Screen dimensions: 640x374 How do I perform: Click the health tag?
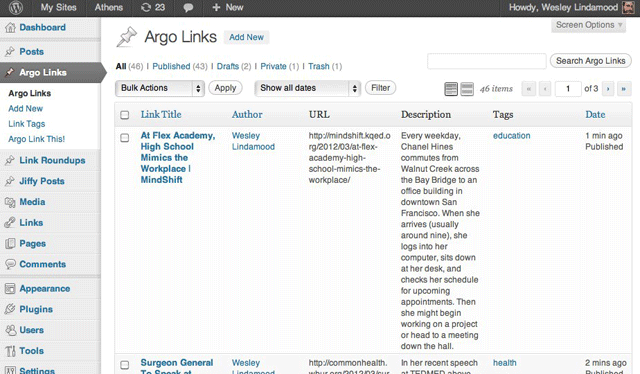pos(504,363)
